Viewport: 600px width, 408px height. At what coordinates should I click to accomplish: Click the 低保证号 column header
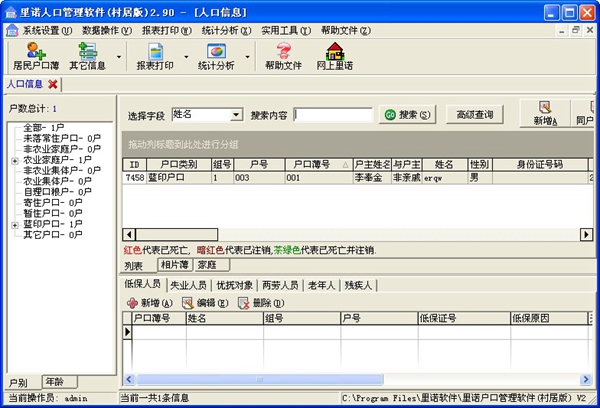(x=464, y=318)
